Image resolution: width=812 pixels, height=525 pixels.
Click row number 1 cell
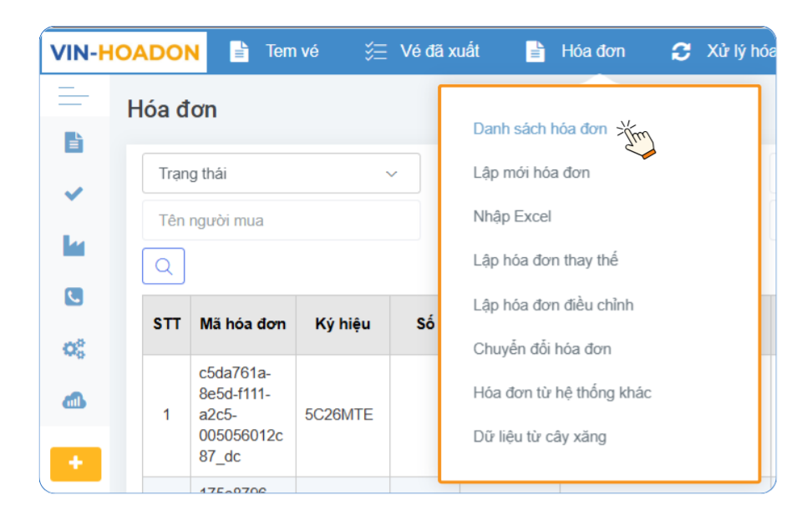(167, 414)
